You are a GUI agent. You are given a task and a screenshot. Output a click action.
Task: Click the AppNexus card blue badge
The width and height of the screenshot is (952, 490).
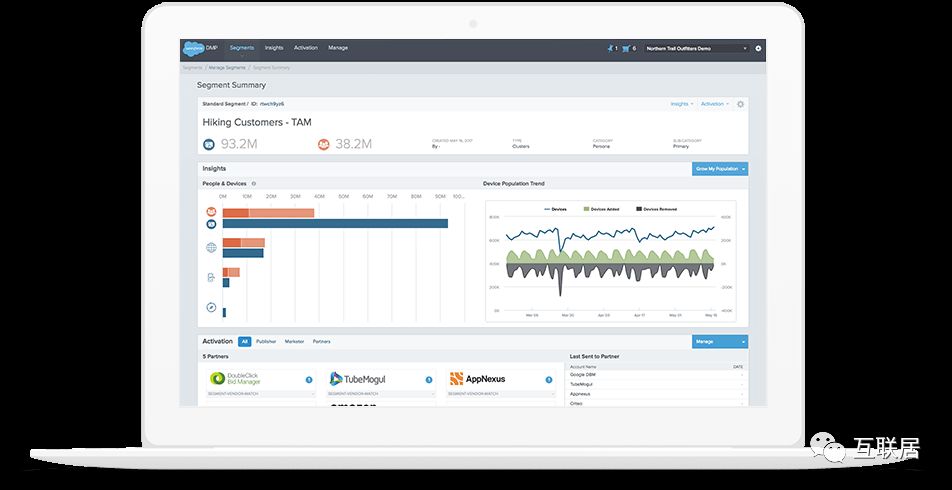click(x=549, y=379)
